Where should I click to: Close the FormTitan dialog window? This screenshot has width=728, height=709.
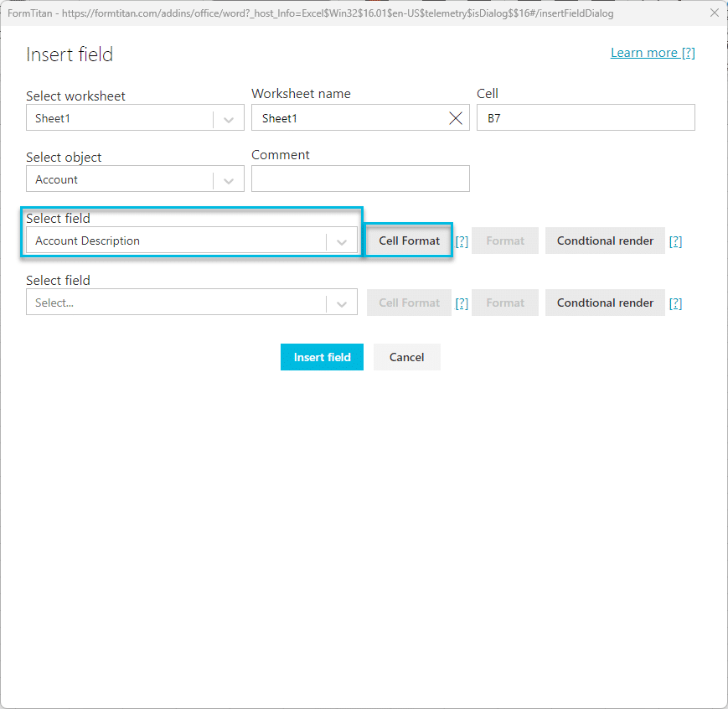click(714, 13)
